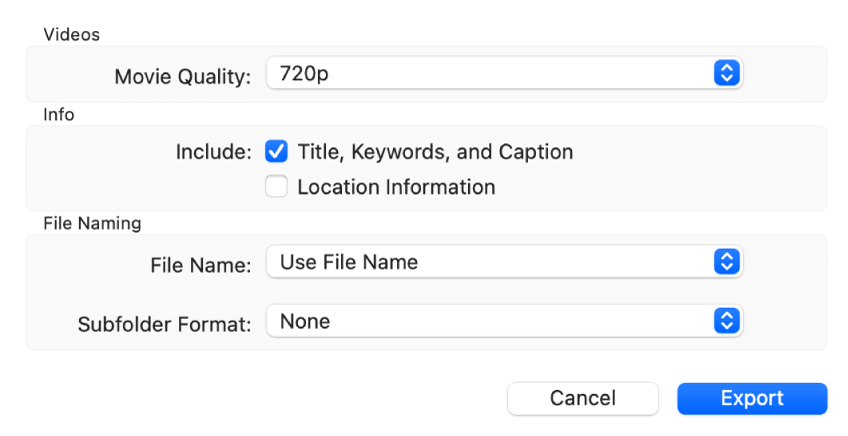848x436 pixels.
Task: Click the "Location Information" label text
Action: pos(396,186)
